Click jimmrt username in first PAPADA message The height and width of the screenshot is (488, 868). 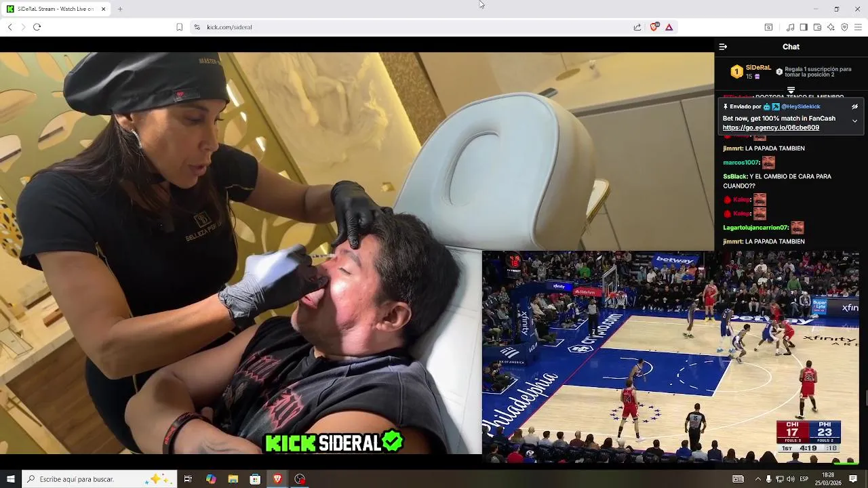tap(732, 148)
